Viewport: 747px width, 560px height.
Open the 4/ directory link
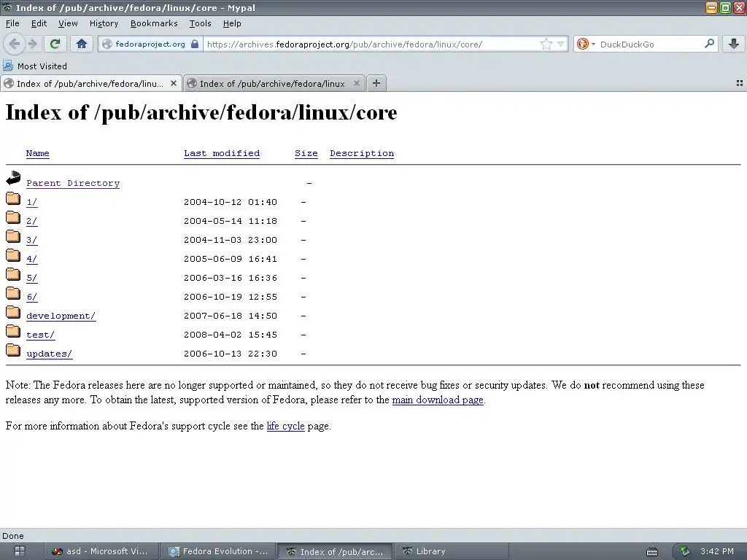click(31, 260)
